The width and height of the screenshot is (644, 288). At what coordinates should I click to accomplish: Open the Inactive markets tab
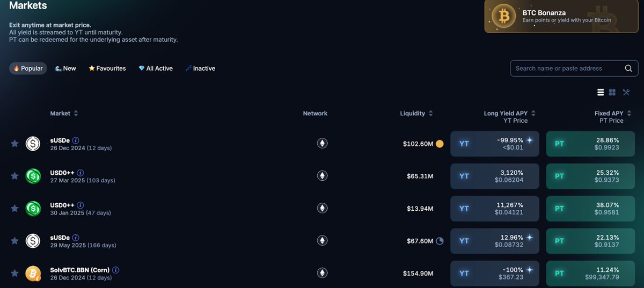(x=200, y=69)
